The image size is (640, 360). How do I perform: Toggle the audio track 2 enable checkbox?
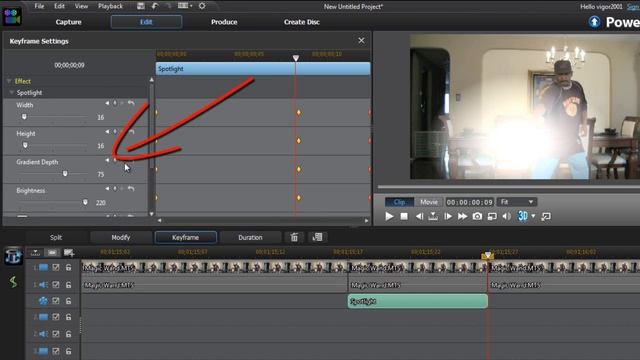click(x=56, y=334)
